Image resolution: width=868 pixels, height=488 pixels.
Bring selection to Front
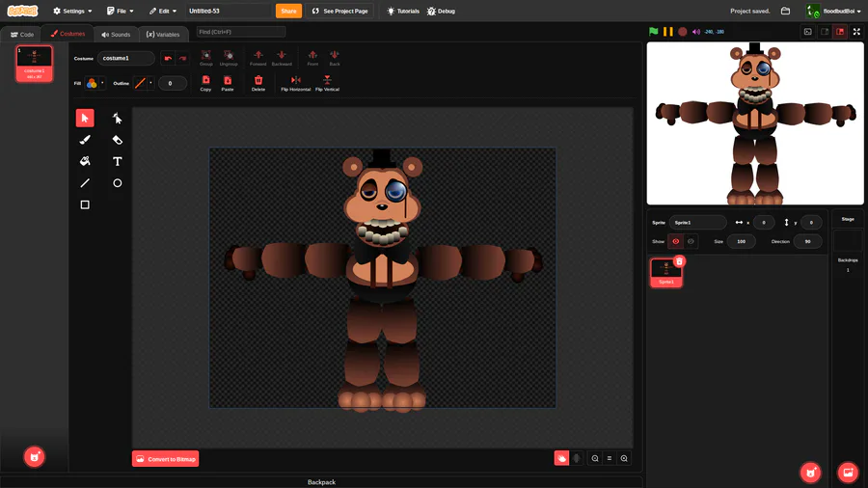[x=312, y=58]
